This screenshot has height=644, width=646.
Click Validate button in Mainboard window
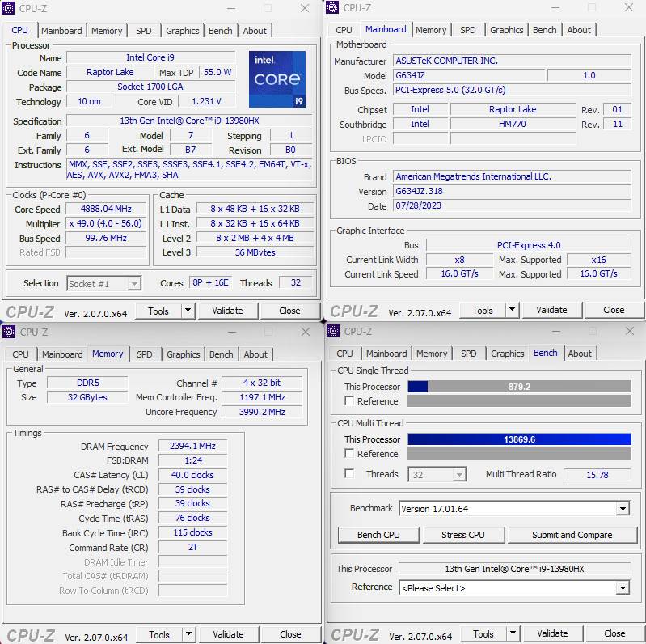pyautogui.click(x=551, y=311)
